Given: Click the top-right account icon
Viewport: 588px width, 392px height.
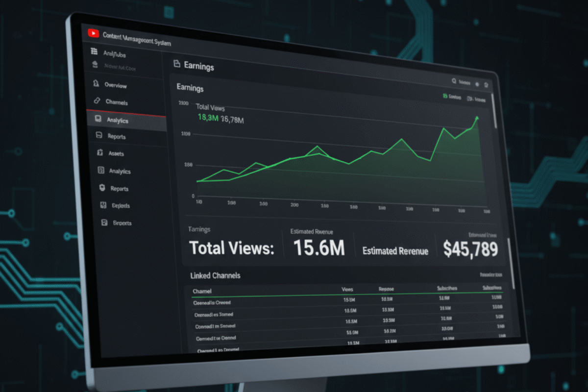Looking at the screenshot, I should point(486,85).
